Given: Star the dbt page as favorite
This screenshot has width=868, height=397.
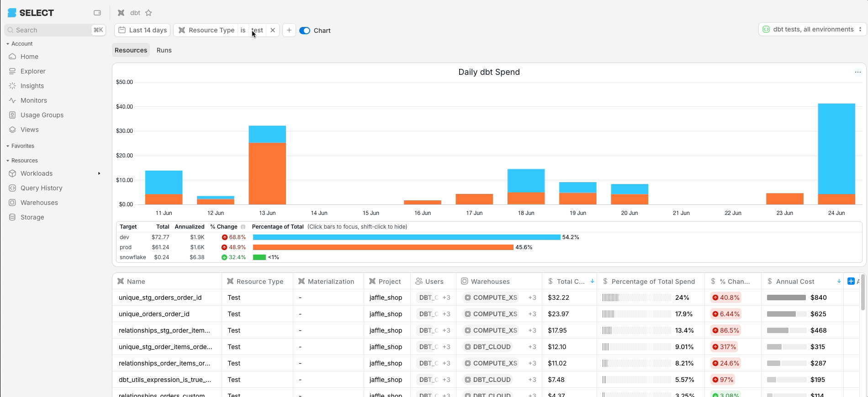Looking at the screenshot, I should tap(148, 13).
